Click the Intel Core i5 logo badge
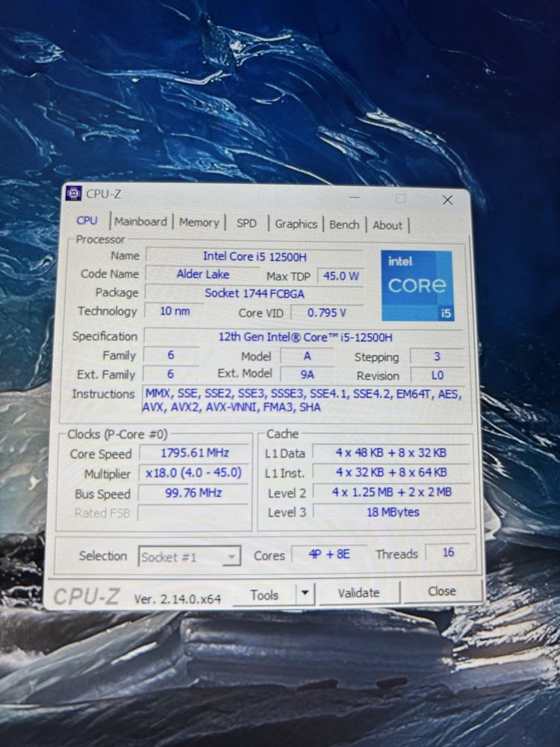The width and height of the screenshot is (560, 747). click(x=417, y=285)
